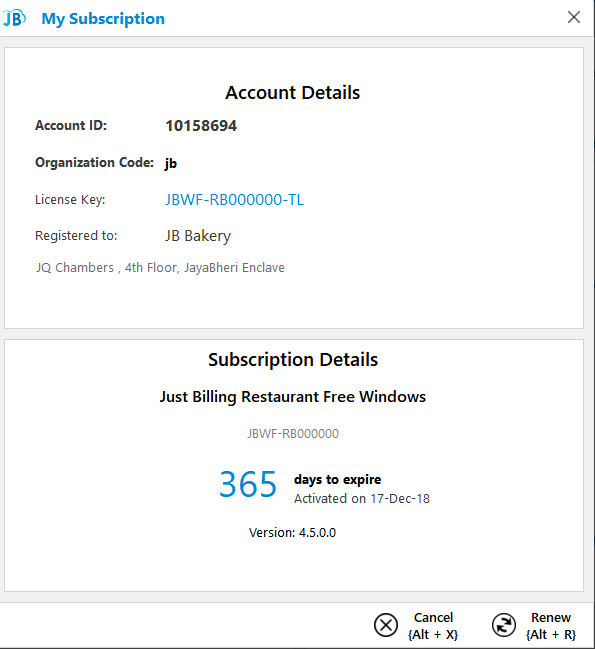
Task: Click the Registered to name JB Bakery
Action: [198, 236]
